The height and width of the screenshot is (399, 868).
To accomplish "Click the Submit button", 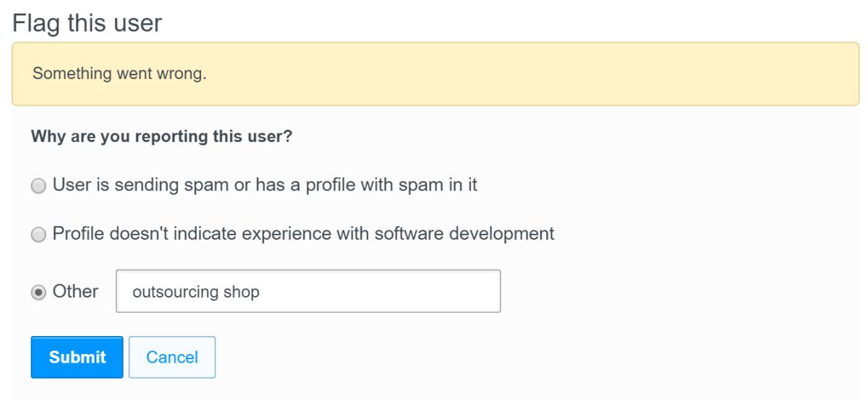I will click(x=77, y=357).
